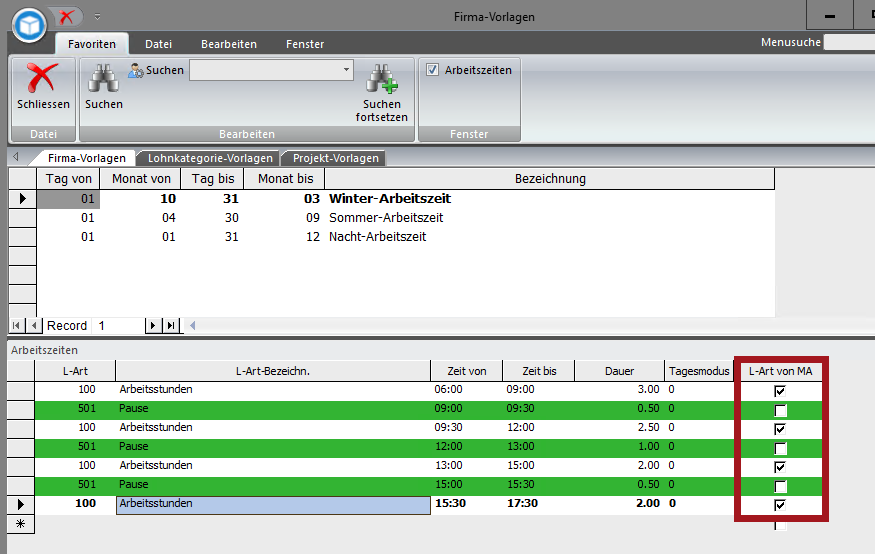The width and height of the screenshot is (875, 554).
Task: Select highlighted Arbeitsstunden cell at 15:30
Action: tap(273, 504)
